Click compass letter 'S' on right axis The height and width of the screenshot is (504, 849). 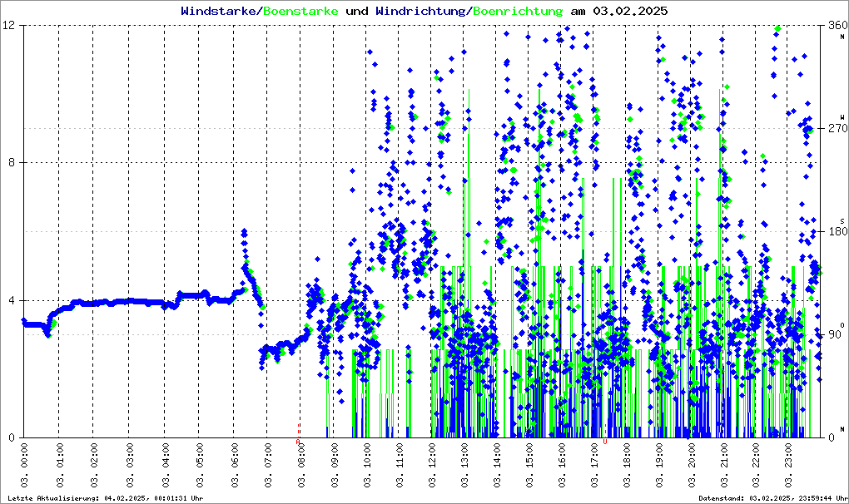842,220
